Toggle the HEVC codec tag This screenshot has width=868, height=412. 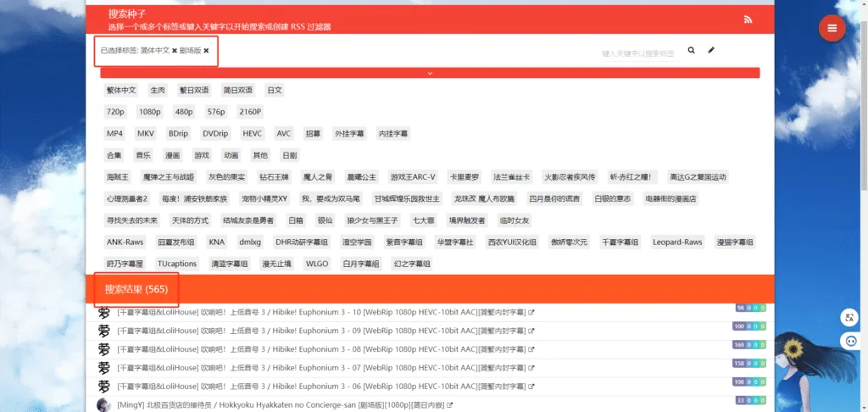(x=253, y=134)
